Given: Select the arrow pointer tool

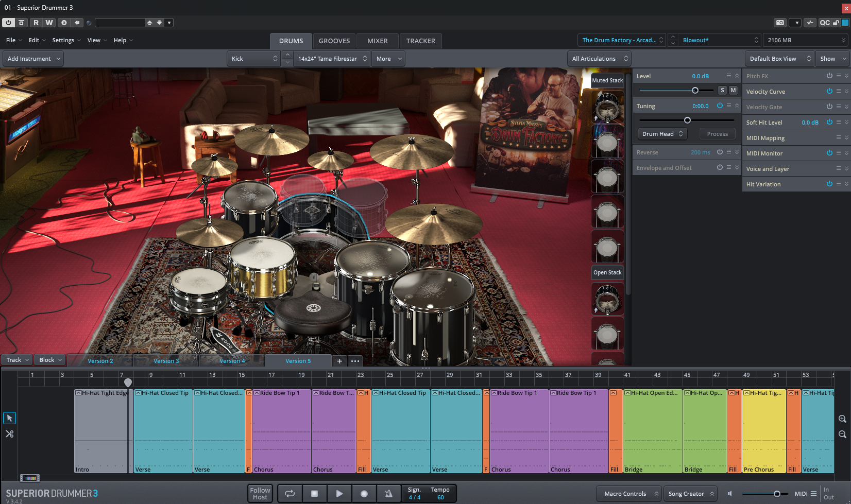Looking at the screenshot, I should pyautogui.click(x=9, y=418).
